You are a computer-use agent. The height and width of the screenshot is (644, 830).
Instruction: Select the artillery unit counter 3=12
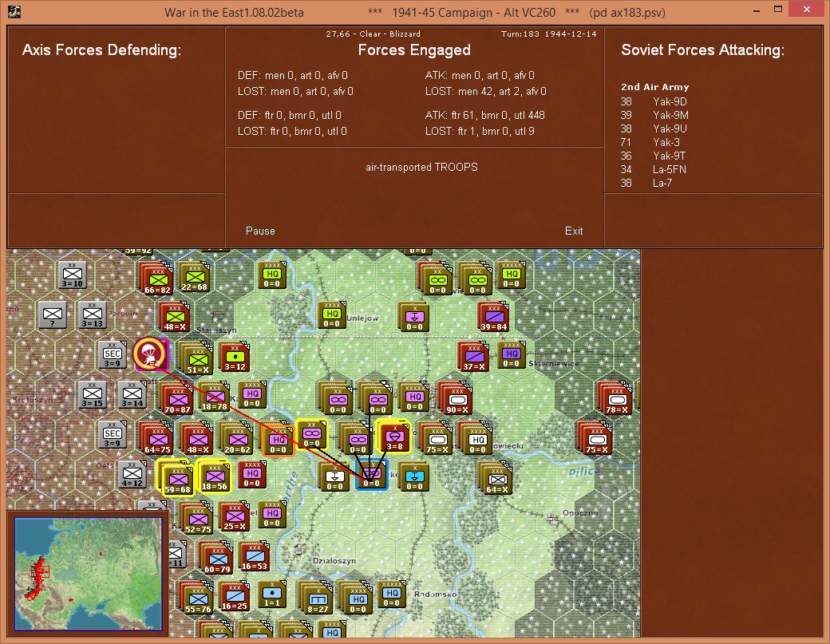(x=235, y=357)
